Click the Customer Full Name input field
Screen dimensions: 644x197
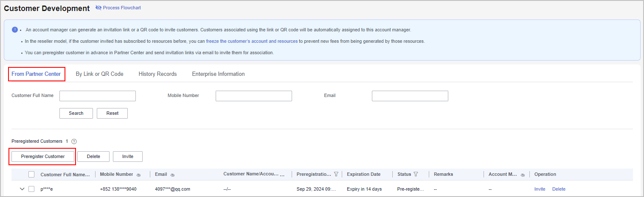98,96
